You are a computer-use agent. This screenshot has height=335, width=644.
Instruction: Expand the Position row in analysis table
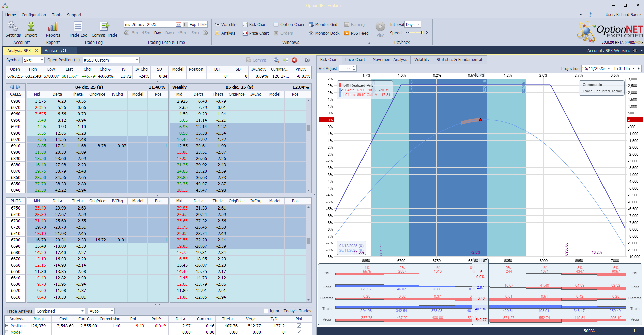tap(7, 326)
